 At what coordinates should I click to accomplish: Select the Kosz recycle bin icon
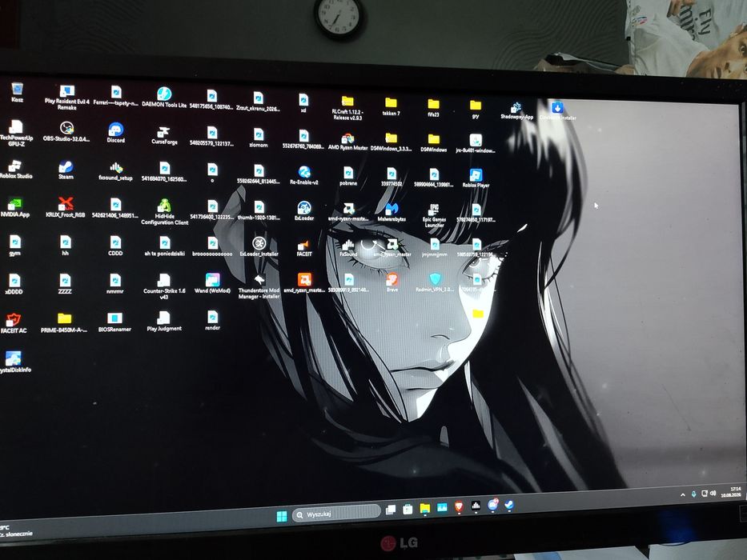coord(17,92)
